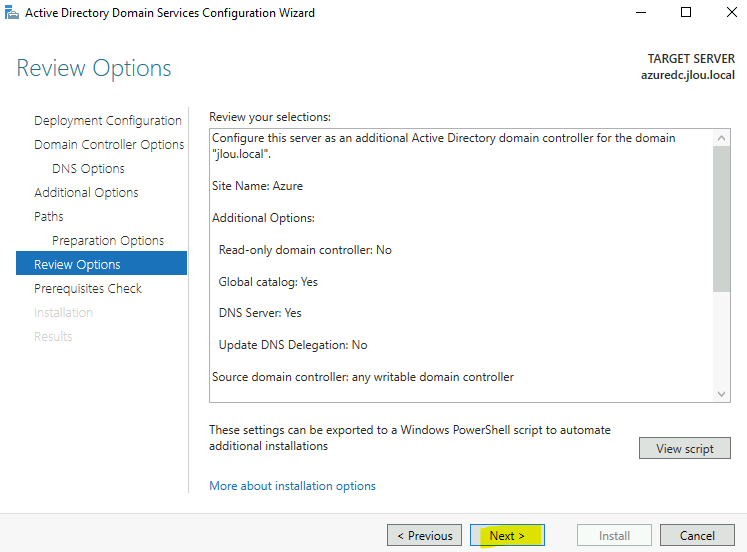This screenshot has width=747, height=552.
Task: Close the wizard with the X icon
Action: (x=732, y=12)
